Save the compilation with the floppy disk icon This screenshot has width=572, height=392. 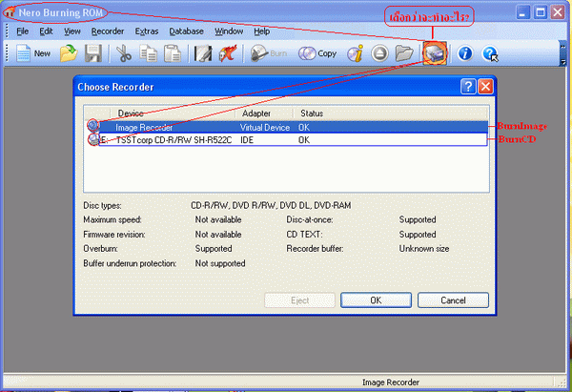tap(93, 53)
